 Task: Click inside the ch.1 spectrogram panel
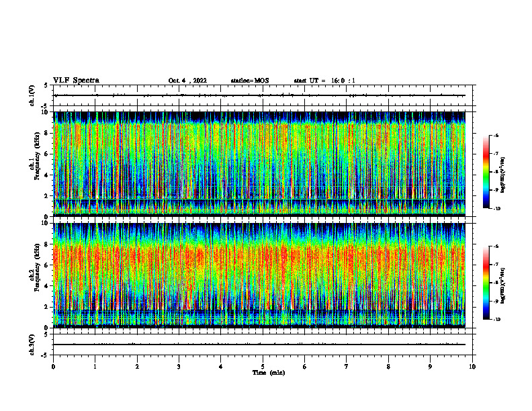[x=259, y=164]
